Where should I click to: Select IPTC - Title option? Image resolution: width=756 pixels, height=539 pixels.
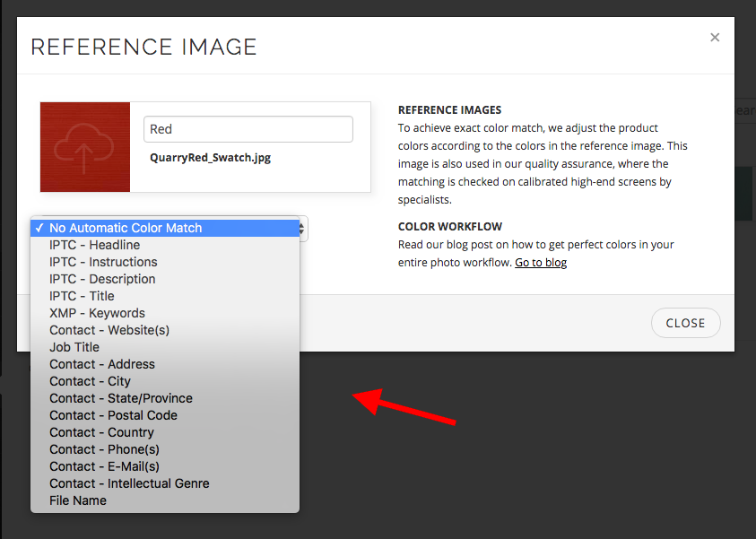pos(82,296)
